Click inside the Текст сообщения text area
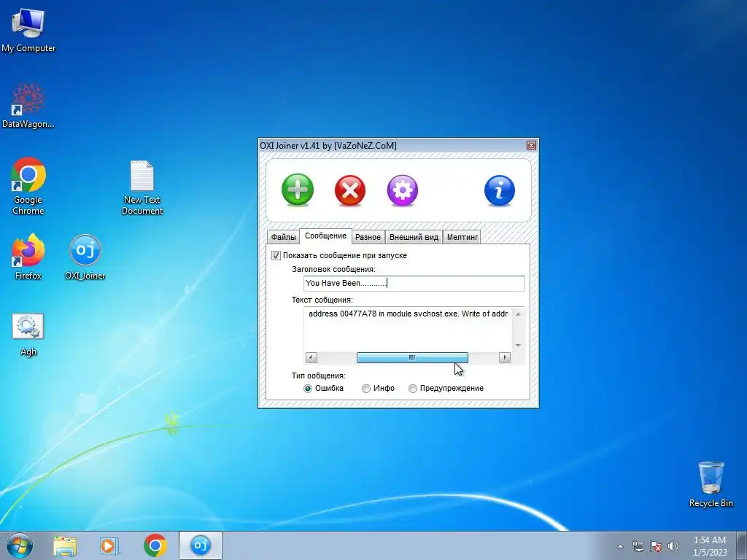Screen dimensions: 747x560 click(x=408, y=329)
